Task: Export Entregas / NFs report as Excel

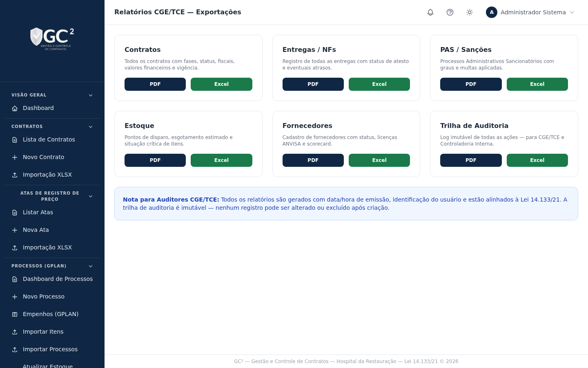Action: pyautogui.click(x=379, y=84)
